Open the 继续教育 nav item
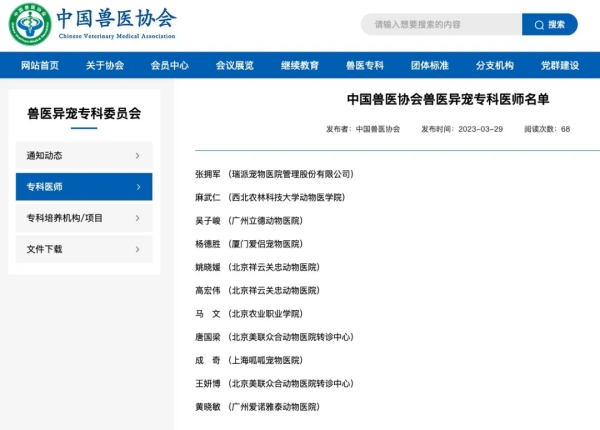Image resolution: width=600 pixels, height=430 pixels. pos(300,65)
